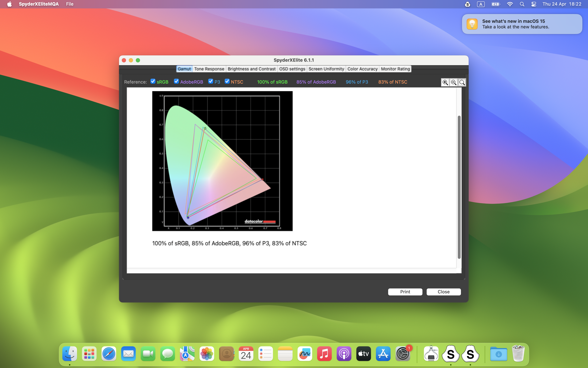This screenshot has width=588, height=368.
Task: Uncheck the AdobeRGB reference checkbox
Action: pyautogui.click(x=176, y=81)
